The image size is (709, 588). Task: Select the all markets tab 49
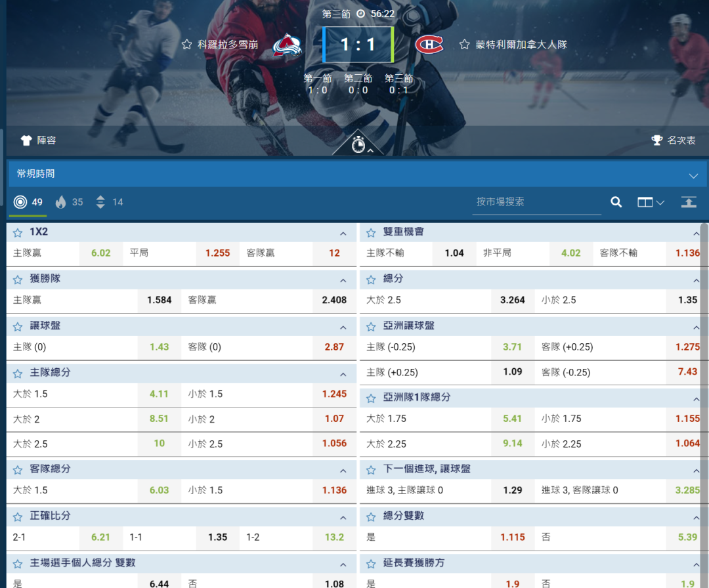click(x=28, y=202)
